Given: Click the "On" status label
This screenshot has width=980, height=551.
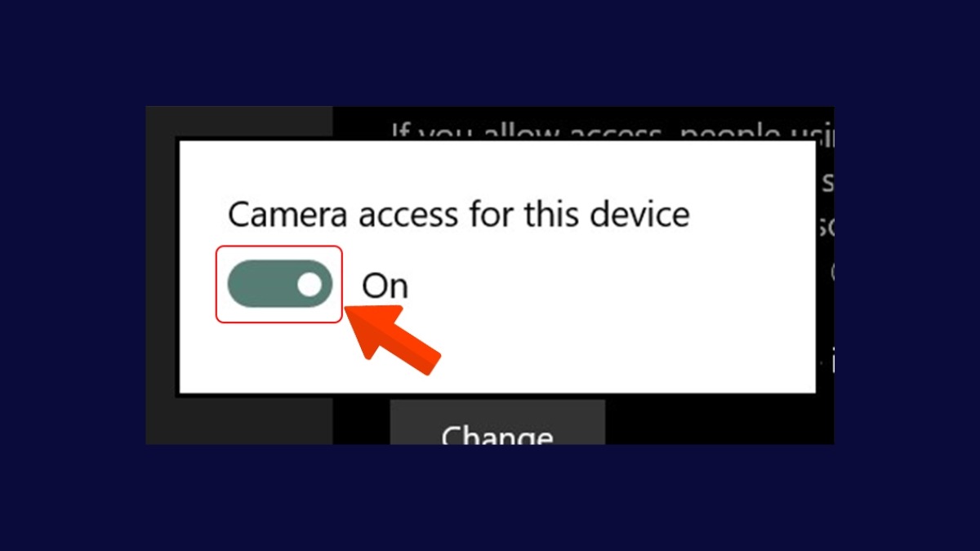Looking at the screenshot, I should pyautogui.click(x=385, y=286).
